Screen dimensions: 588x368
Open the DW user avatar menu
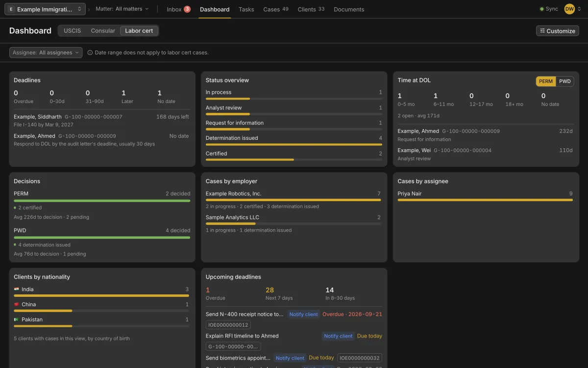click(x=569, y=9)
